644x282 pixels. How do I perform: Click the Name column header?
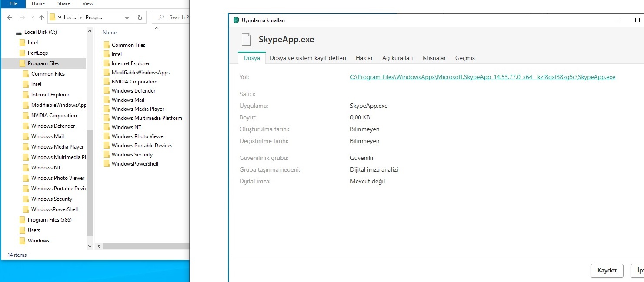(x=110, y=33)
